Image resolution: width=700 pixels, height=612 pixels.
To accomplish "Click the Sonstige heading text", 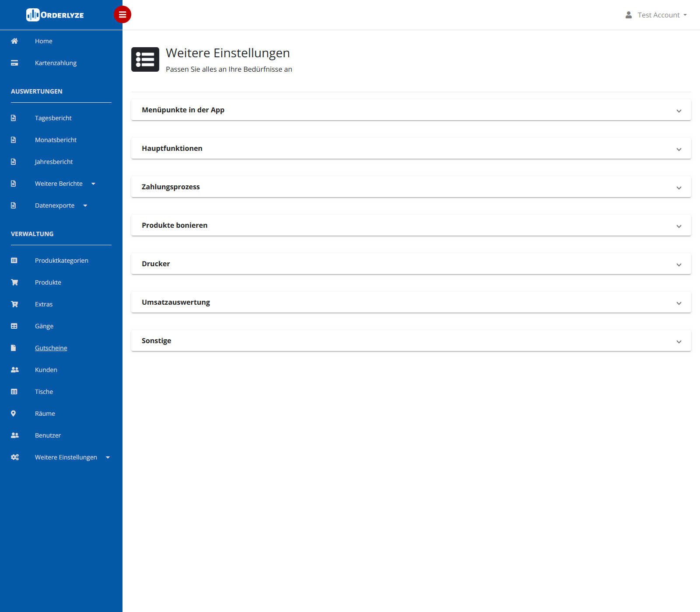I will tap(156, 341).
